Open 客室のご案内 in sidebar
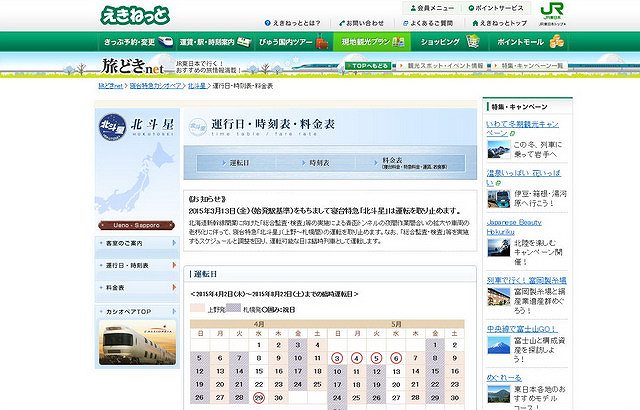 point(137,243)
